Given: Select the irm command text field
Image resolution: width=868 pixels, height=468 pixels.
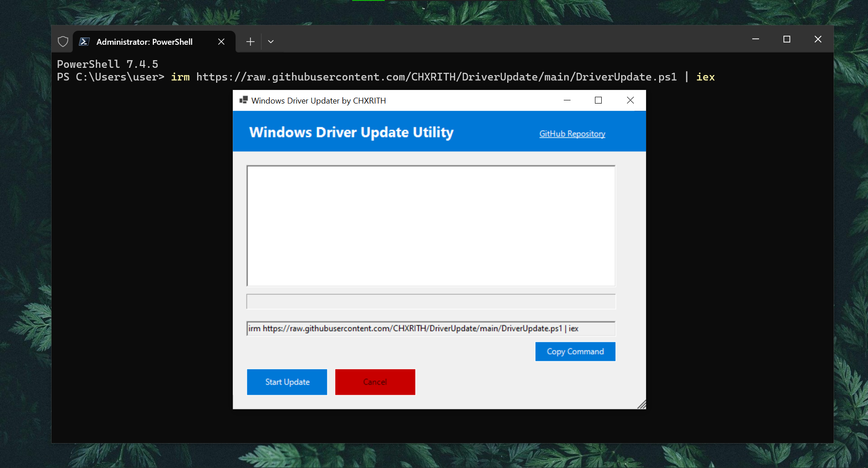Looking at the screenshot, I should click(431, 328).
